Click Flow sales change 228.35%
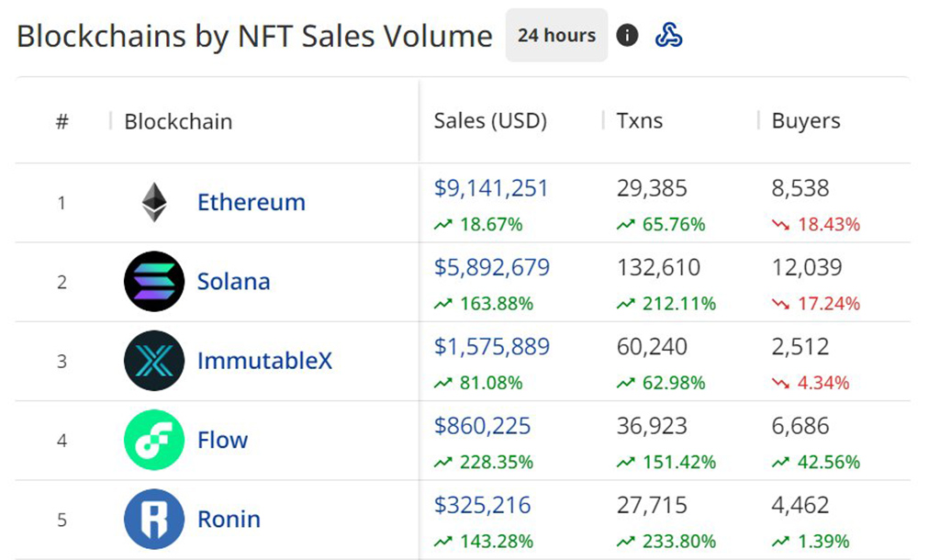 [x=484, y=462]
